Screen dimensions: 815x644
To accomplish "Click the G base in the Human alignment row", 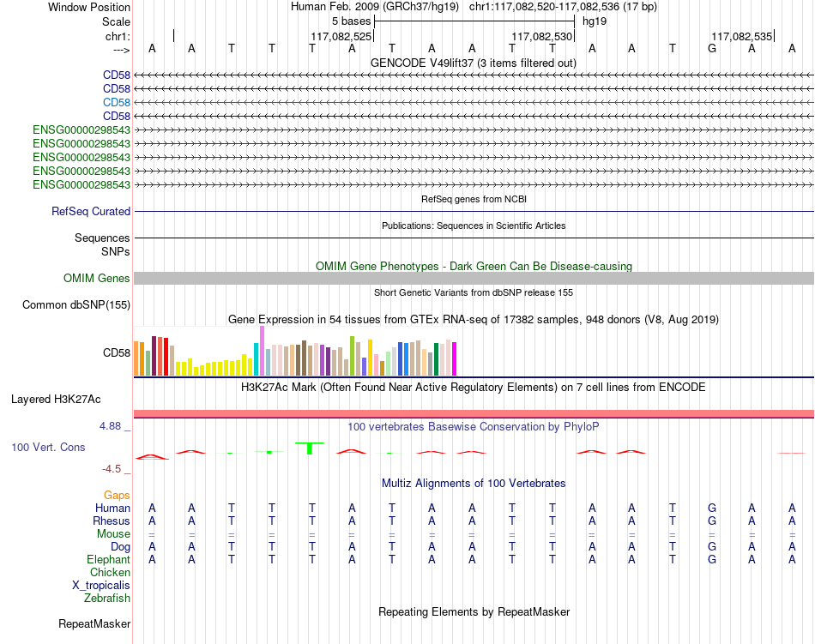I will coord(712,508).
